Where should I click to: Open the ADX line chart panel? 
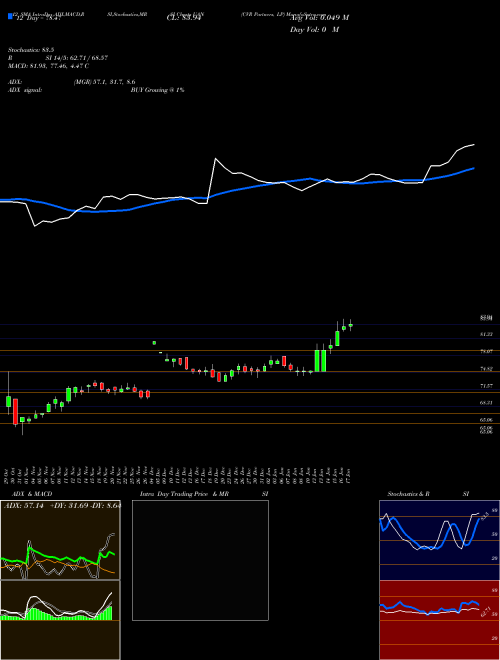click(x=60, y=540)
